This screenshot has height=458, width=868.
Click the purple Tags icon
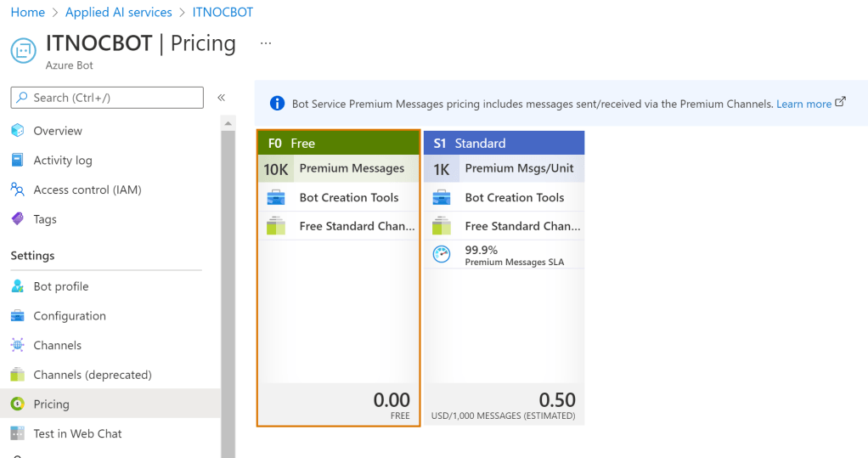[18, 219]
